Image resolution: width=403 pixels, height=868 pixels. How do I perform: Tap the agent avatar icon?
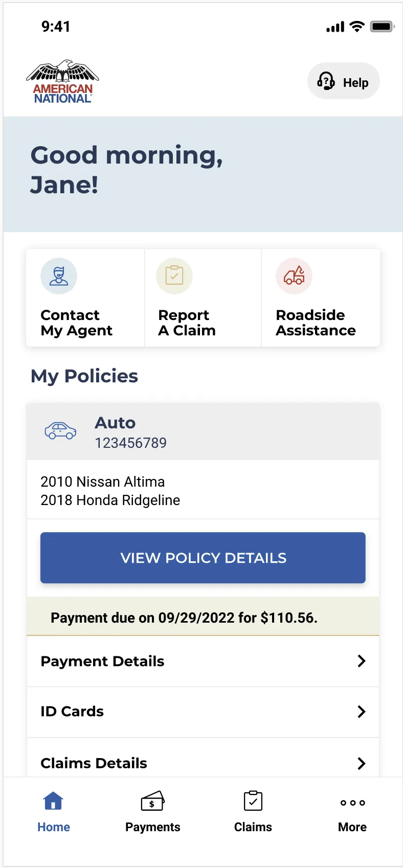59,276
